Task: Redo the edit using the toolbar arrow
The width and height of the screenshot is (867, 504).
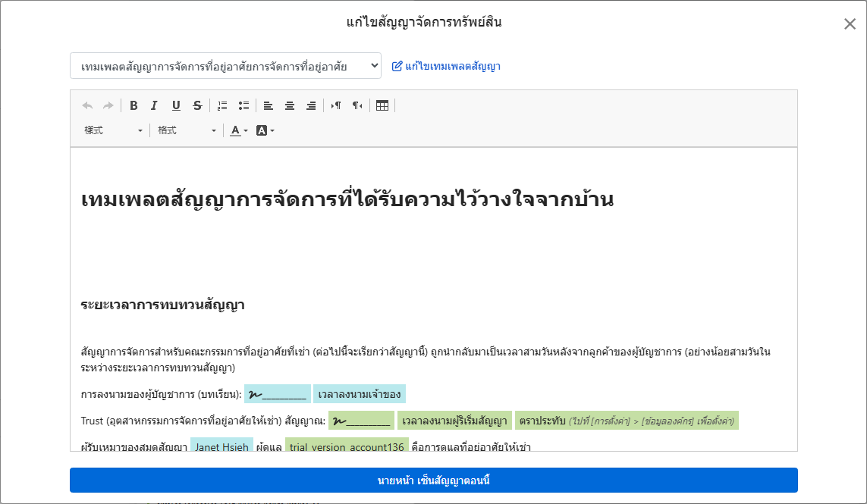Action: [x=108, y=105]
